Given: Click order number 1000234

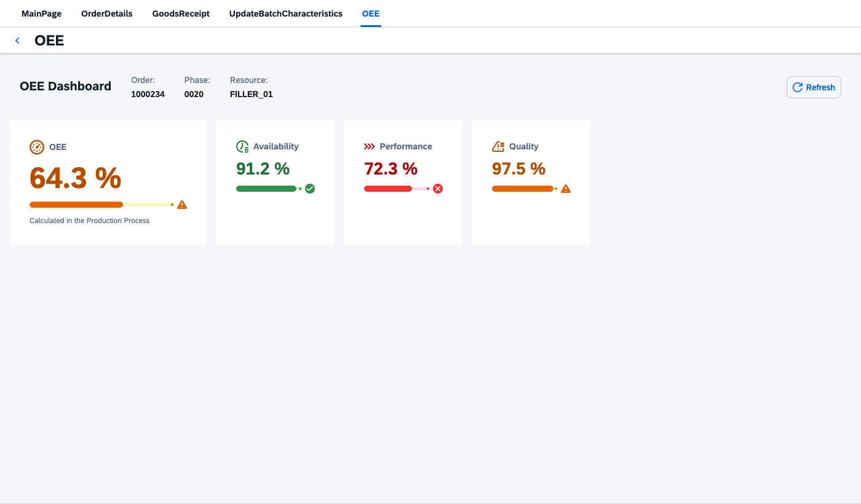Looking at the screenshot, I should tap(148, 94).
